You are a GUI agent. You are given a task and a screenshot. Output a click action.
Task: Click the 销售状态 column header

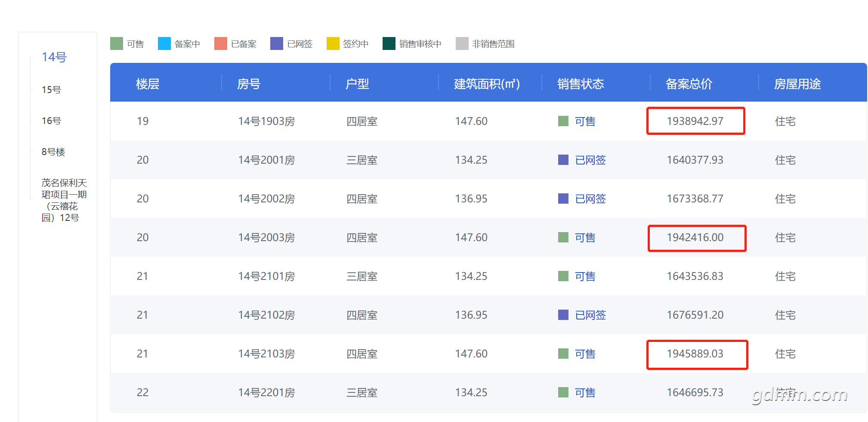[x=581, y=84]
